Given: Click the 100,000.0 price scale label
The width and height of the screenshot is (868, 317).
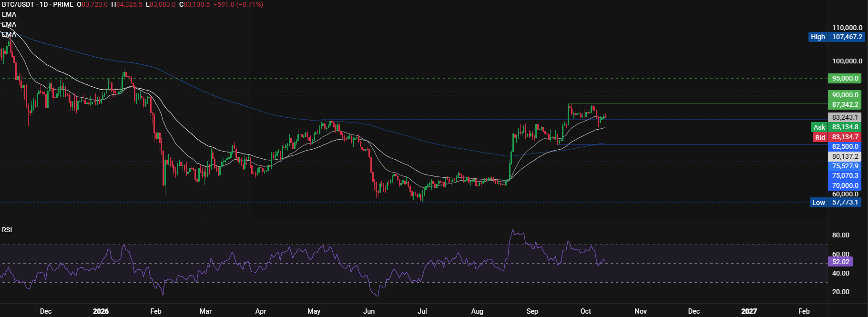Looking at the screenshot, I should (x=847, y=61).
